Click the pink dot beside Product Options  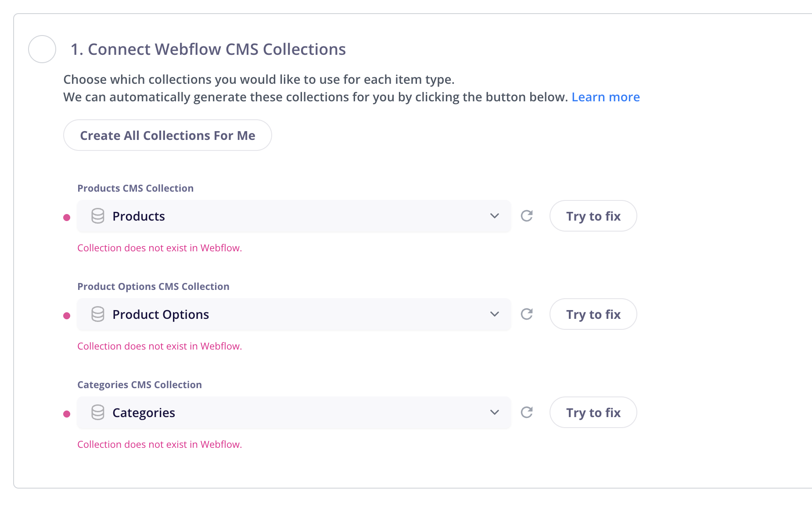coord(67,316)
